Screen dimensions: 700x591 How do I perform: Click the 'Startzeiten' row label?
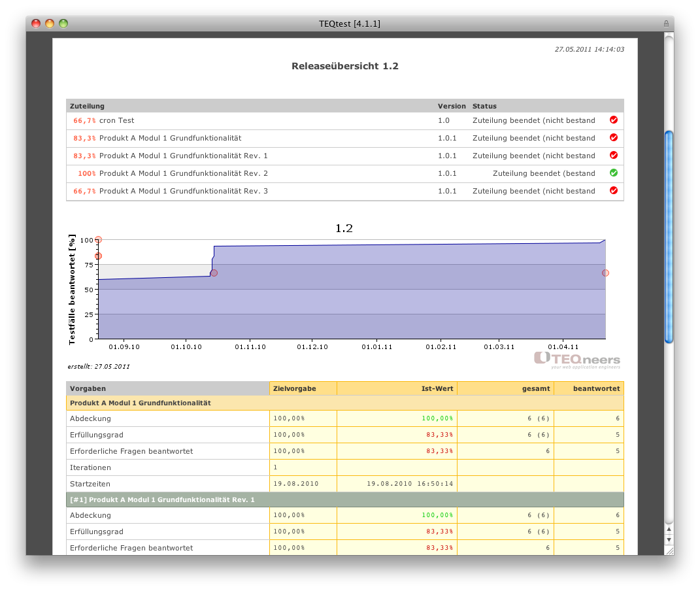90,484
